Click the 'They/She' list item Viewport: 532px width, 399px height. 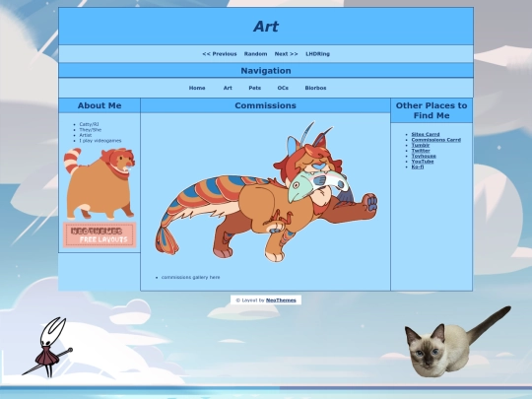[91, 130]
